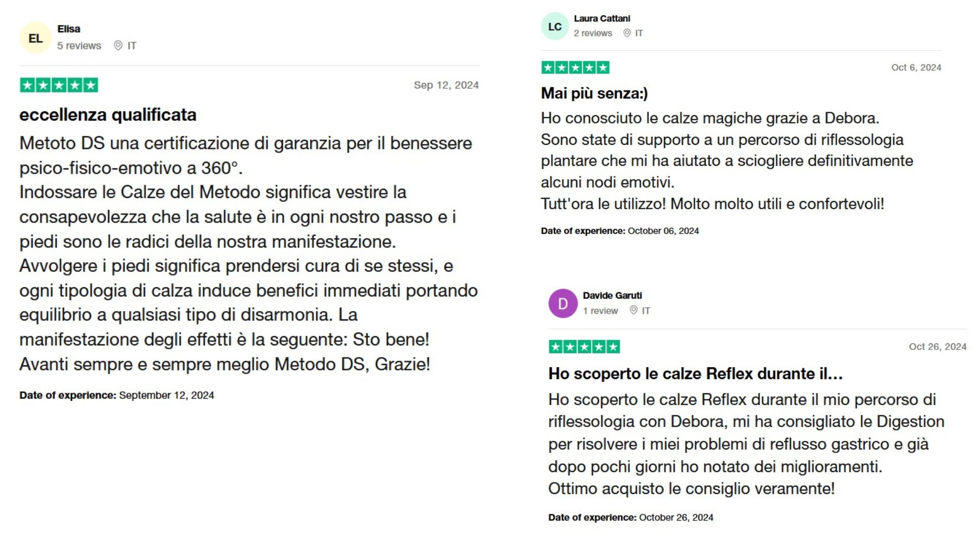The height and width of the screenshot is (551, 980).
Task: Click Elisa's EL avatar circle
Action: point(35,38)
